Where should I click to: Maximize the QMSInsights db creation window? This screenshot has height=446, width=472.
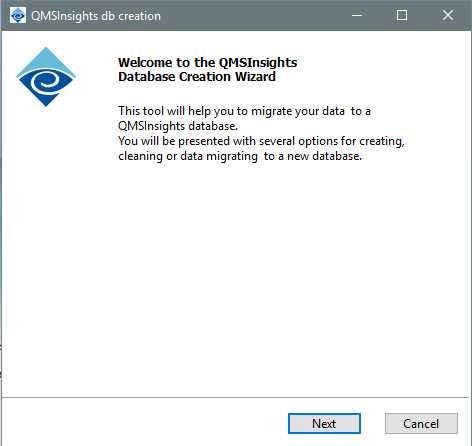(402, 15)
